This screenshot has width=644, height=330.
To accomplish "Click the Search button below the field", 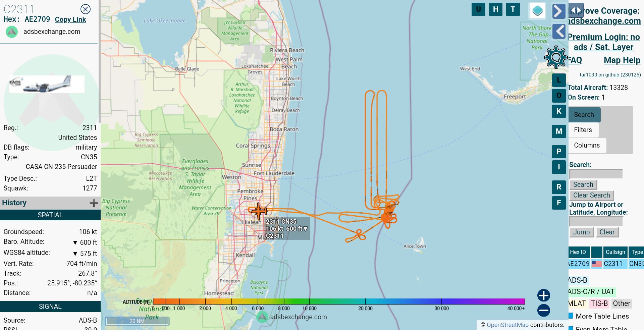I will [x=583, y=185].
